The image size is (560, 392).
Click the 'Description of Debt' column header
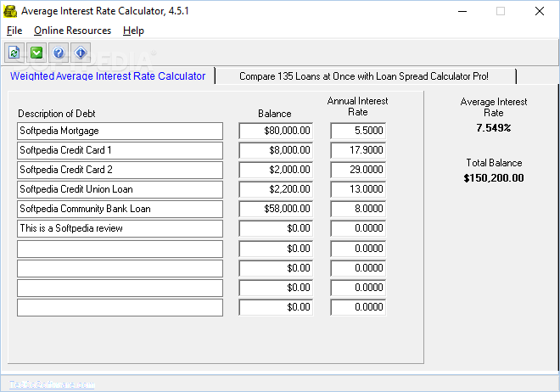(x=57, y=114)
